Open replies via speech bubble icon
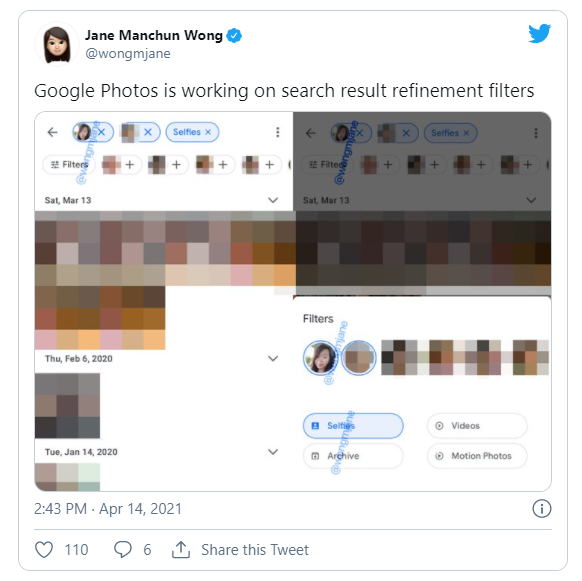The image size is (582, 581). tap(123, 549)
